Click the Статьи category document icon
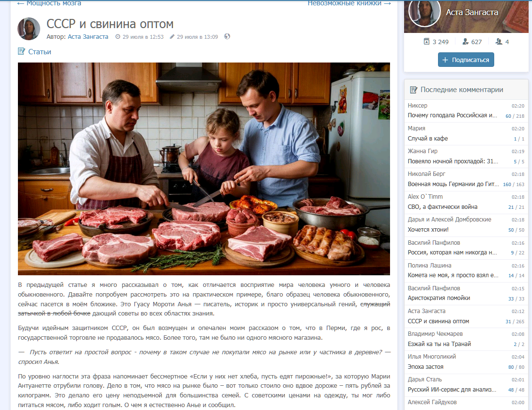The height and width of the screenshot is (410, 532). click(x=21, y=51)
